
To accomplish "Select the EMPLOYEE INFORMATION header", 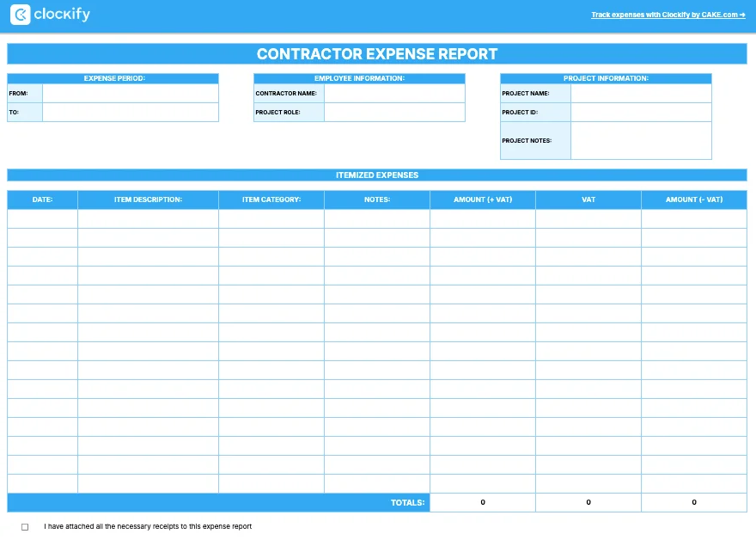I will tap(359, 78).
